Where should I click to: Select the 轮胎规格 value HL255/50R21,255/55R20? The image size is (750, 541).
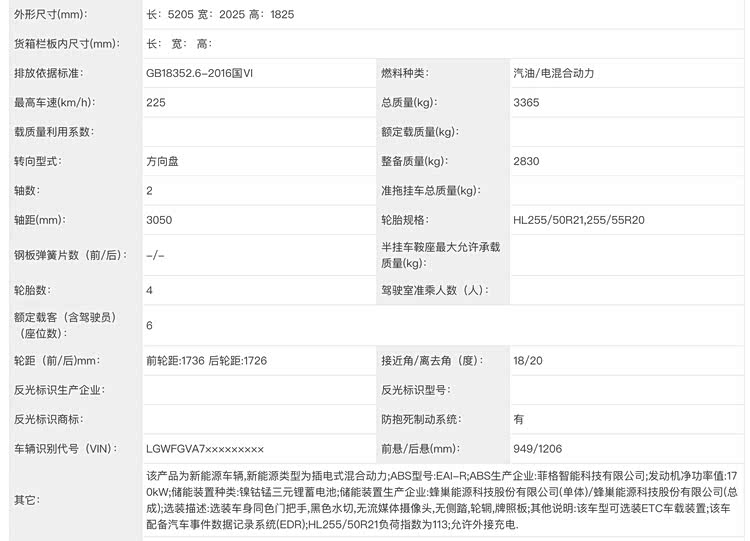pos(579,219)
